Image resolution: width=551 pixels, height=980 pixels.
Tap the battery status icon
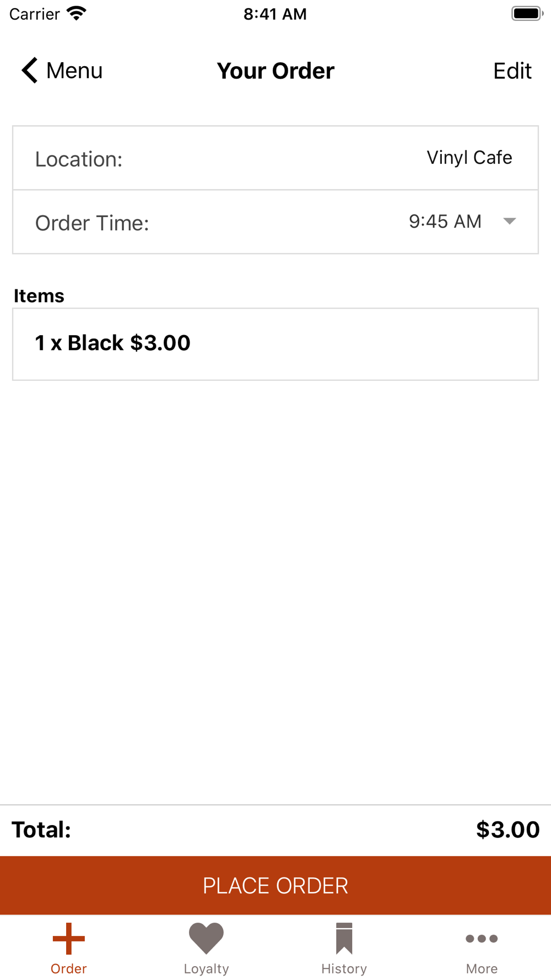[527, 14]
